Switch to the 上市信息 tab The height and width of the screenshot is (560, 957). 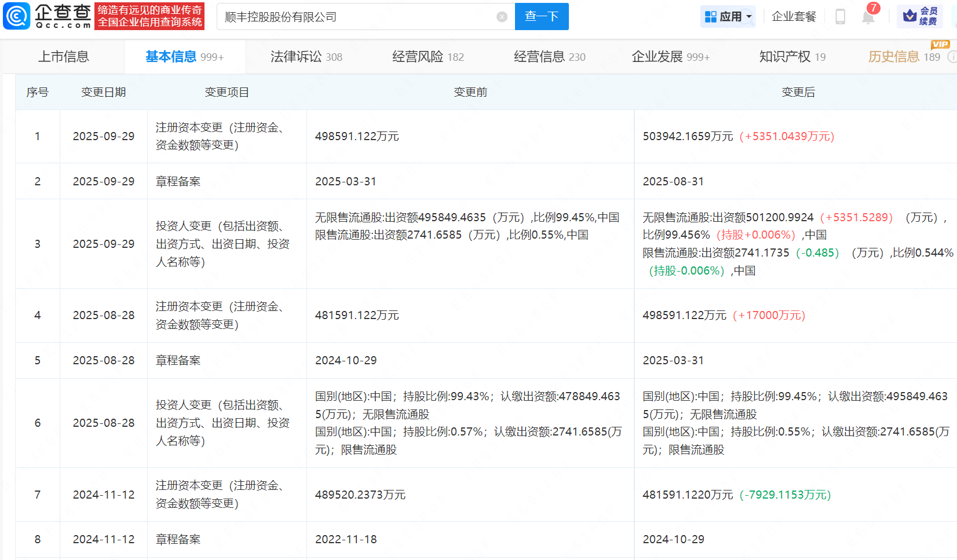point(64,57)
